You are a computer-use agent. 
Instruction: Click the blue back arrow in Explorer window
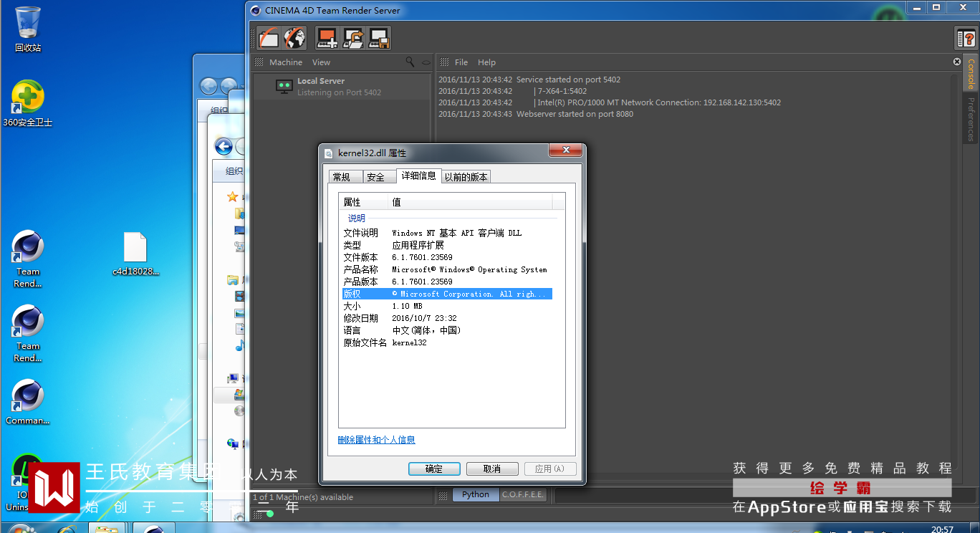pyautogui.click(x=224, y=147)
